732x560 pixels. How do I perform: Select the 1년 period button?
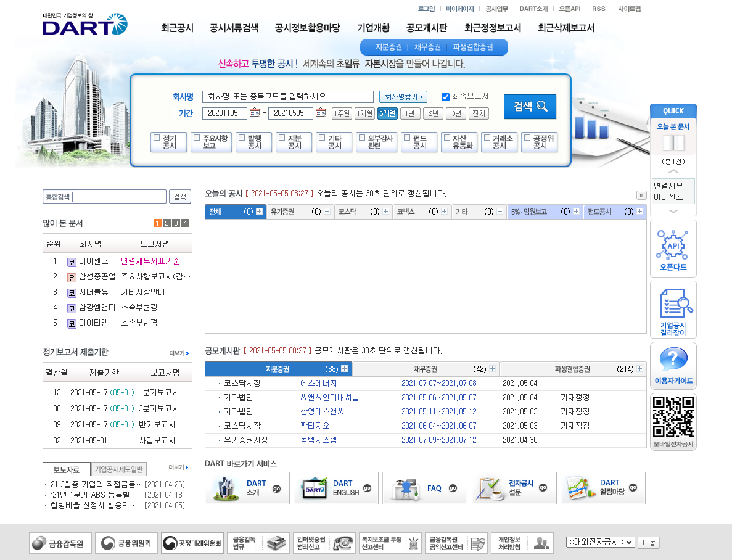(409, 113)
